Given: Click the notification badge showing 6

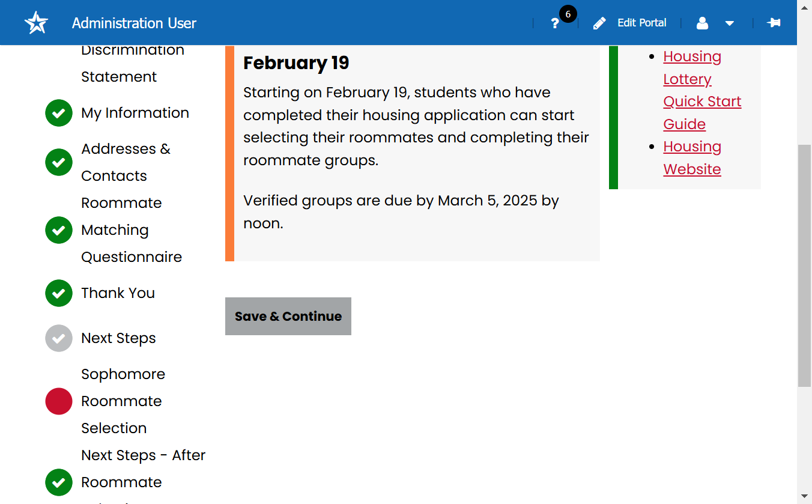Looking at the screenshot, I should [568, 14].
